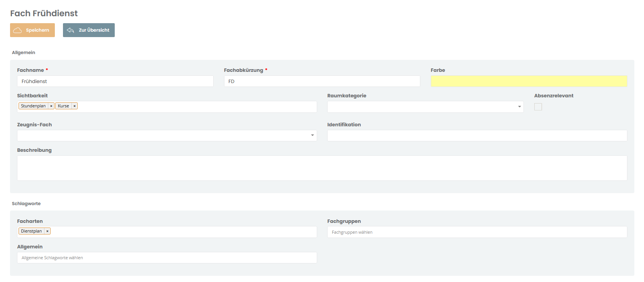Image resolution: width=644 pixels, height=282 pixels.
Task: Open the Allgemeine Schlagworte wählen selector
Action: pyautogui.click(x=167, y=258)
